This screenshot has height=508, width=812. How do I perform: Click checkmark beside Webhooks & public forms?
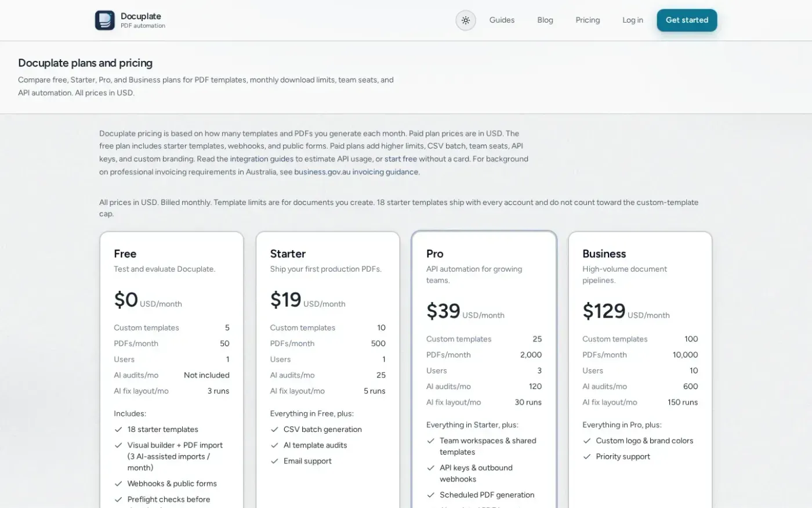click(x=118, y=484)
